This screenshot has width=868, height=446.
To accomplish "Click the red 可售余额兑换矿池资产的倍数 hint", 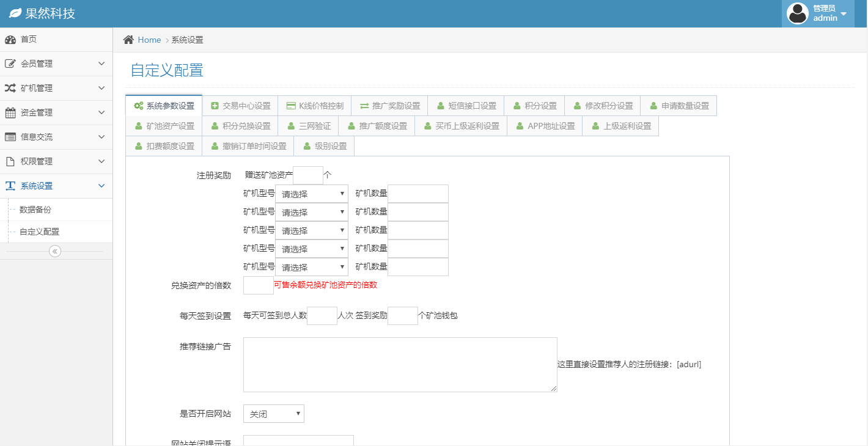I will tap(325, 285).
